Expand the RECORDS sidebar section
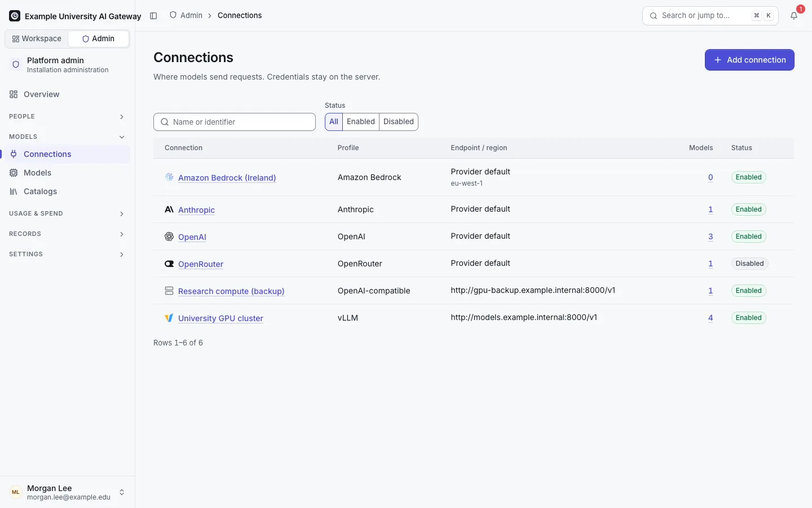The image size is (812, 508). (67, 234)
